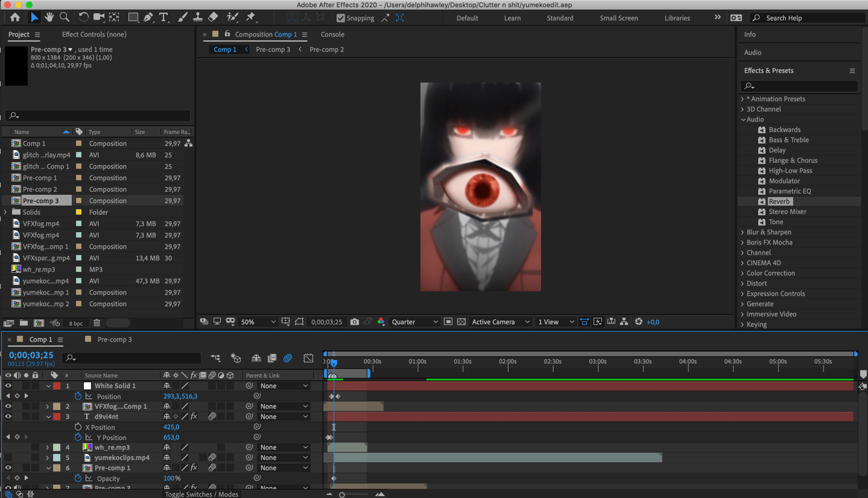
Task: Switch to the Learn workspace
Action: point(512,18)
